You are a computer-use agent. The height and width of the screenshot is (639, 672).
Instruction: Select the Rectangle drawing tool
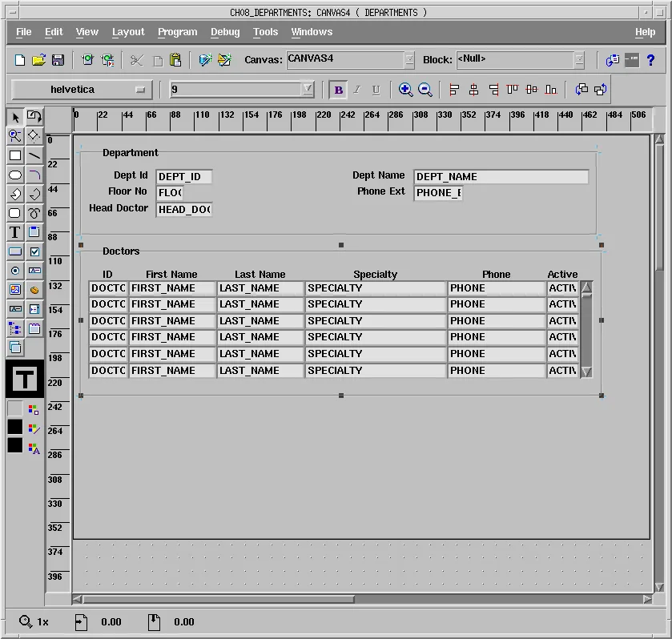coord(15,155)
